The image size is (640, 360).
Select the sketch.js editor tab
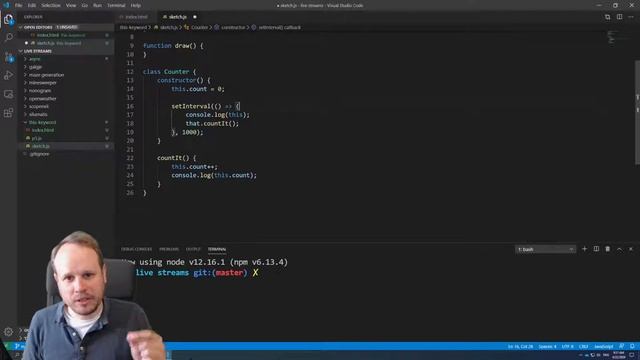tap(178, 17)
